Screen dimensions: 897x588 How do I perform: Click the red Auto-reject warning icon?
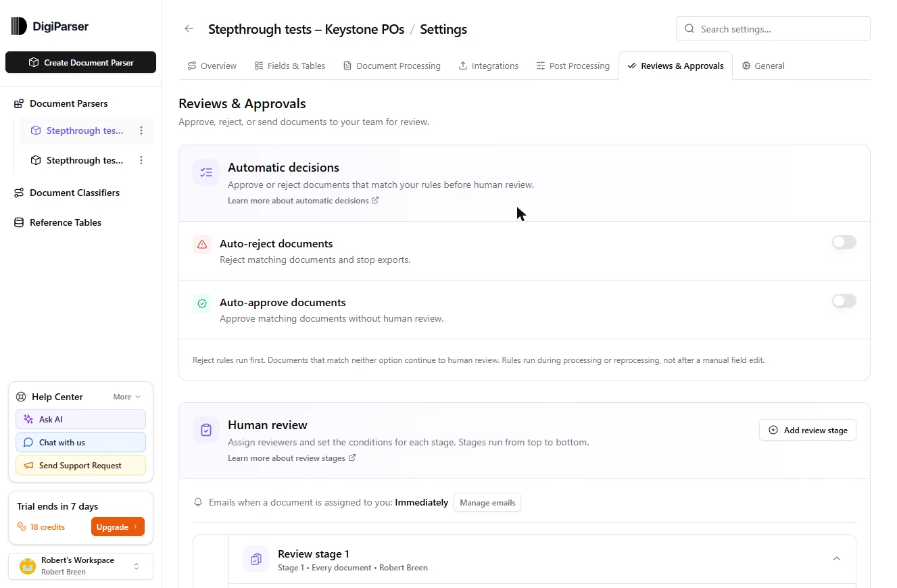[202, 245]
